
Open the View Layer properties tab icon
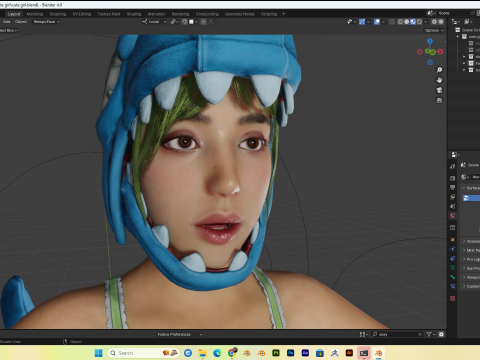(452, 197)
